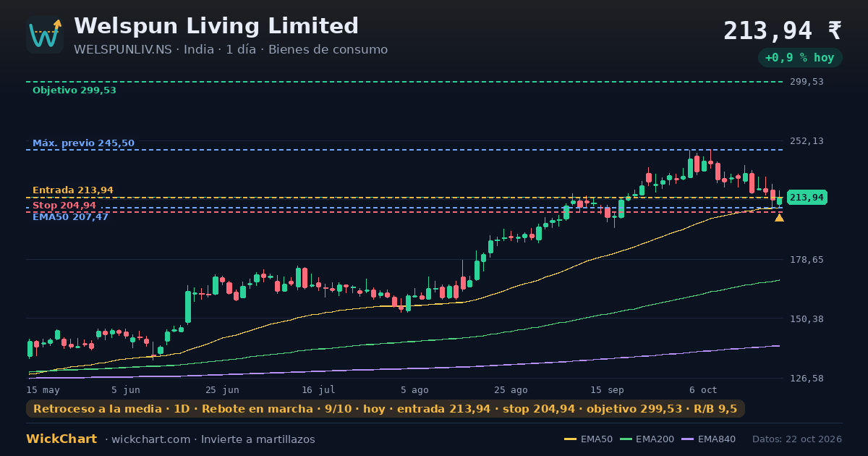This screenshot has height=456, width=868.
Task: Click the 15 may date label
Action: coord(43,389)
